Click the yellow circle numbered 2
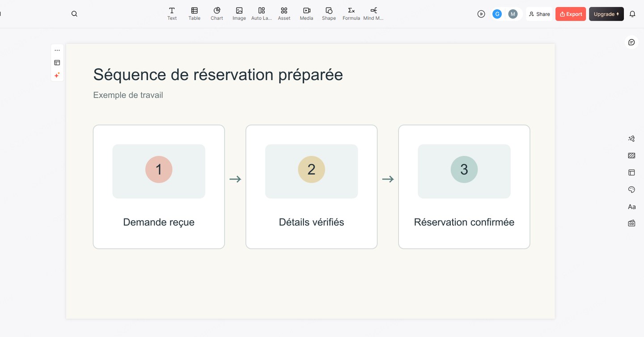644x337 pixels. pyautogui.click(x=312, y=170)
